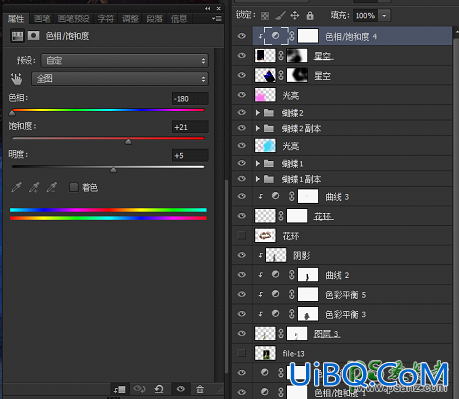Click the layer mask icon beside 色相/饱和度 title
Image resolution: width=459 pixels, height=399 pixels.
click(x=33, y=36)
